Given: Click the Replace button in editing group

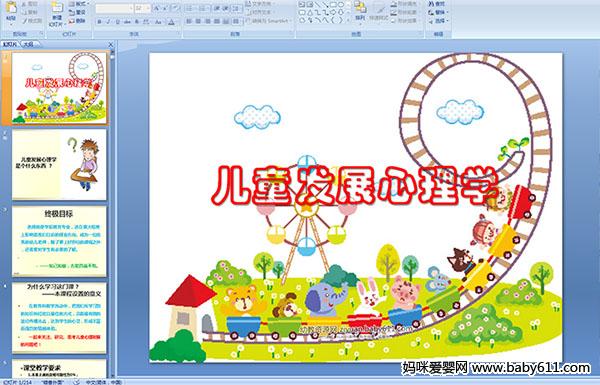Looking at the screenshot, I should [x=437, y=12].
